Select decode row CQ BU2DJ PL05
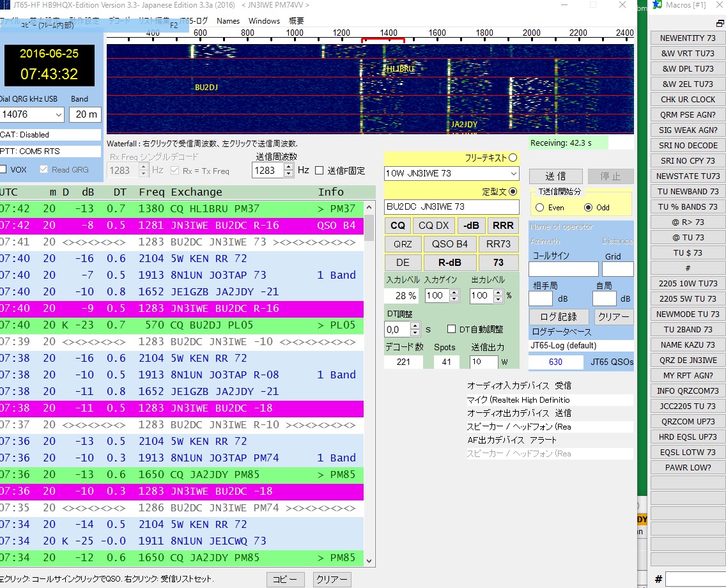726x588 pixels. (181, 325)
